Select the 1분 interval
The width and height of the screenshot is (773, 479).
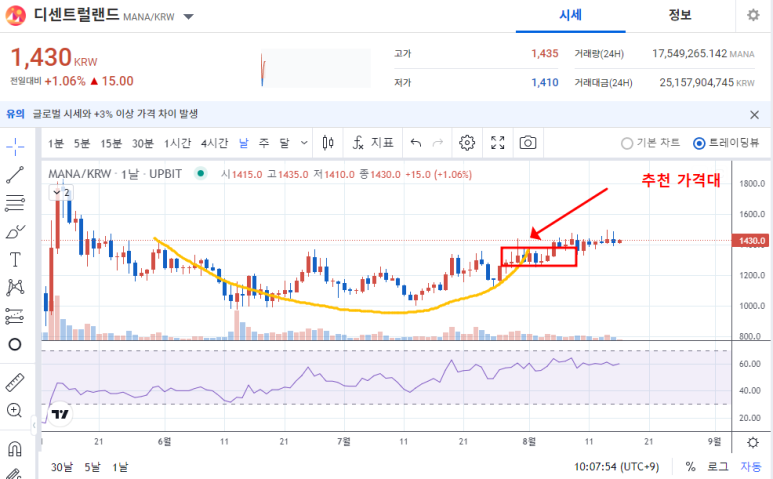click(x=56, y=143)
